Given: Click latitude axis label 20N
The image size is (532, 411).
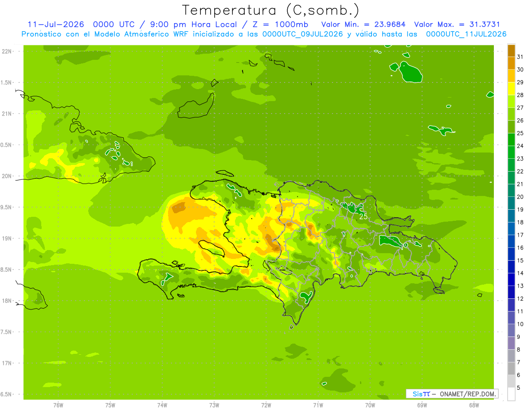Looking at the screenshot, I should pos(7,176).
